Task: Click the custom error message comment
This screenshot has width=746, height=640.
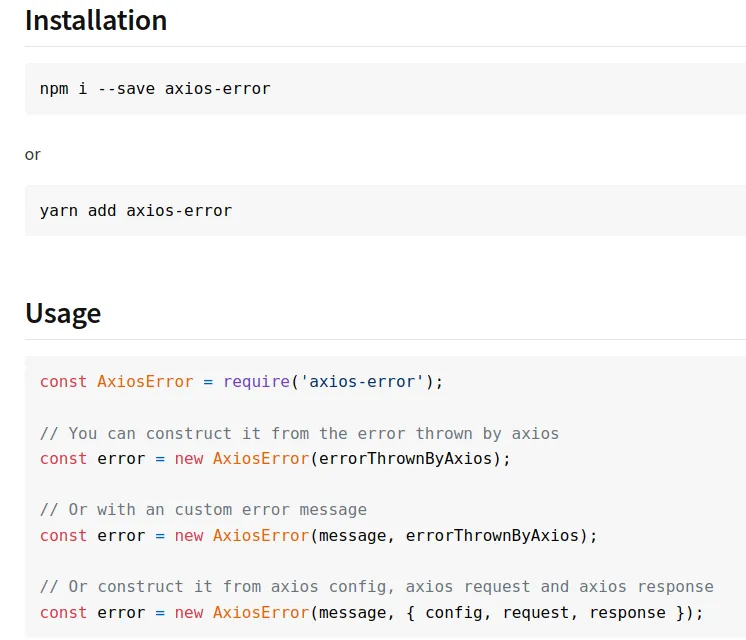Action: click(x=203, y=510)
